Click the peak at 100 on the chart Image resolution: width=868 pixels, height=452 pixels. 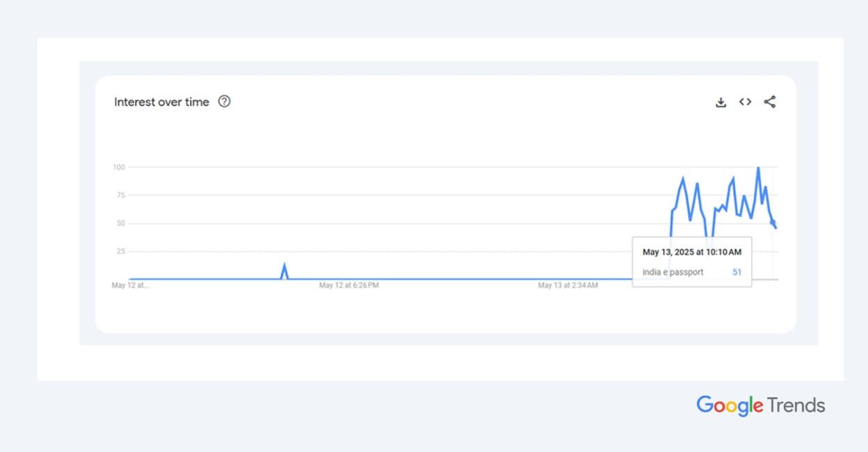click(x=758, y=168)
